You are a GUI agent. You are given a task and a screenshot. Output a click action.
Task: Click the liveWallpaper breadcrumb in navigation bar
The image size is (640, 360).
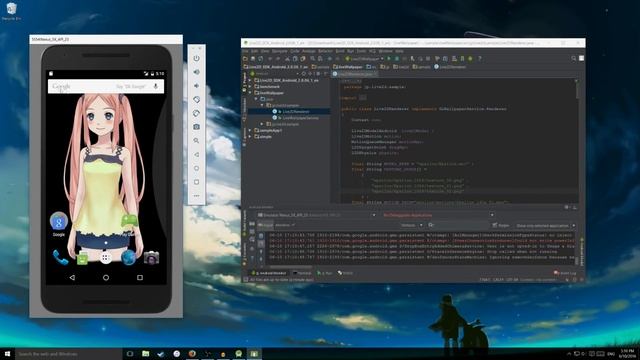(348, 67)
